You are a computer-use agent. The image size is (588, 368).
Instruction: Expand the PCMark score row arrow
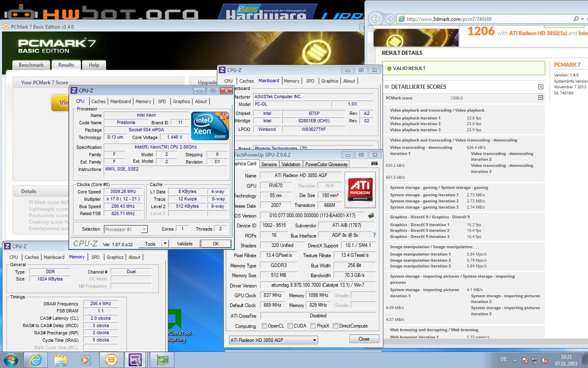coord(541,98)
